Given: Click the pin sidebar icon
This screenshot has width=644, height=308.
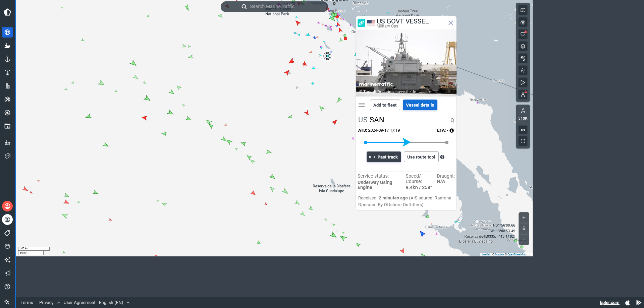Looking at the screenshot, I should click(x=7, y=302).
